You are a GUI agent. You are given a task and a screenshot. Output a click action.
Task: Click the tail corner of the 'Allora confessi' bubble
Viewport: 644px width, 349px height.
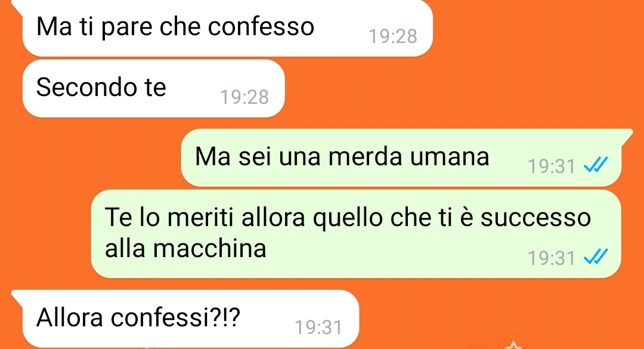pyautogui.click(x=17, y=296)
